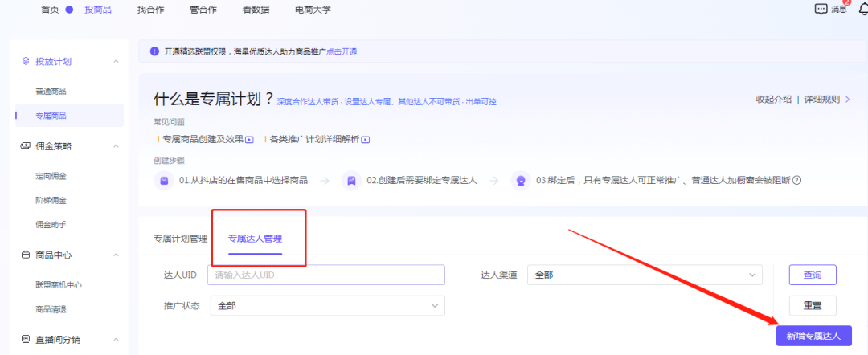The width and height of the screenshot is (868, 355).
Task: Click the 新增专属达人 button
Action: 813,336
